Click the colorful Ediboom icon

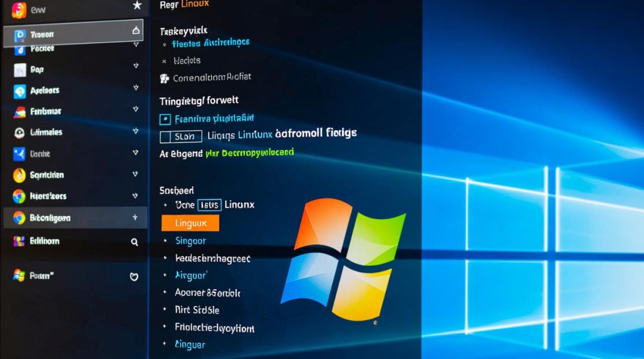19,241
